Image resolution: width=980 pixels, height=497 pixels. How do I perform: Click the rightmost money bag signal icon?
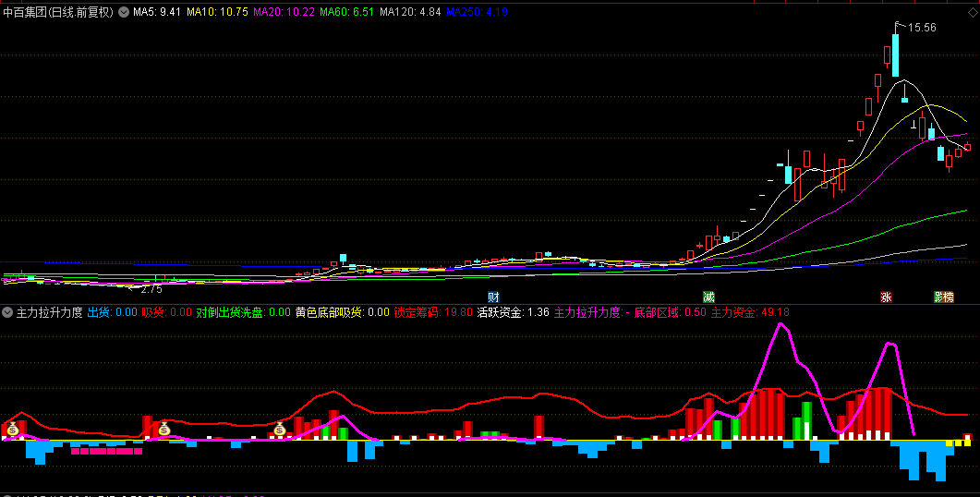tap(279, 429)
